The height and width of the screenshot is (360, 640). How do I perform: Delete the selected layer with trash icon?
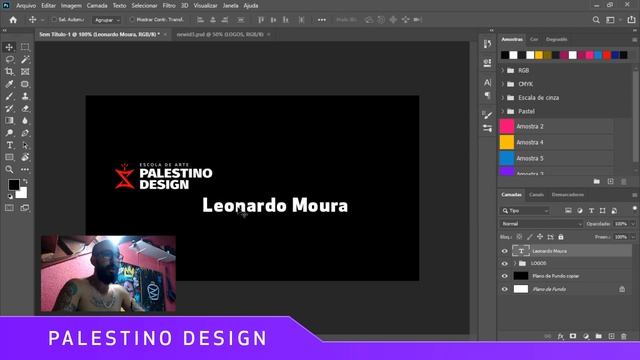(624, 336)
